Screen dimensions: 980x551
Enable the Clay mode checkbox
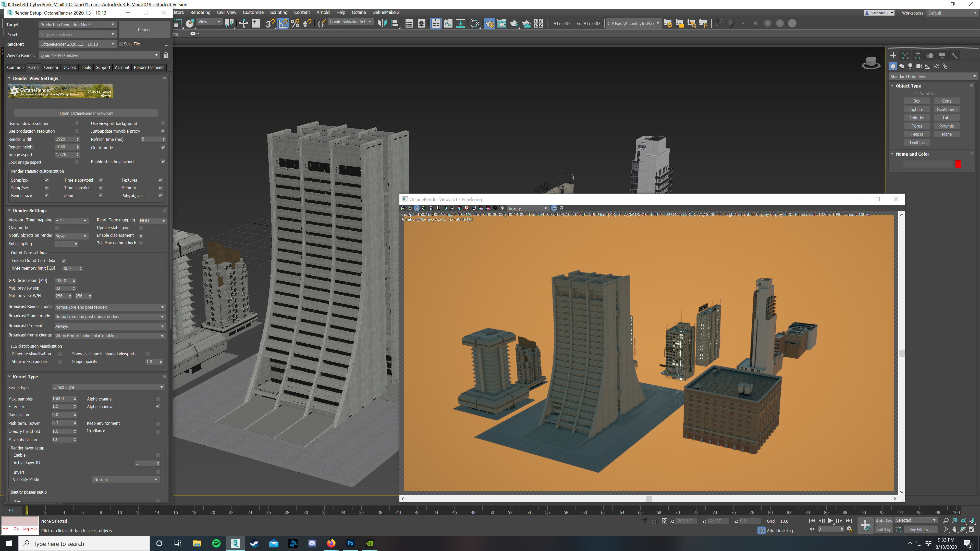57,228
